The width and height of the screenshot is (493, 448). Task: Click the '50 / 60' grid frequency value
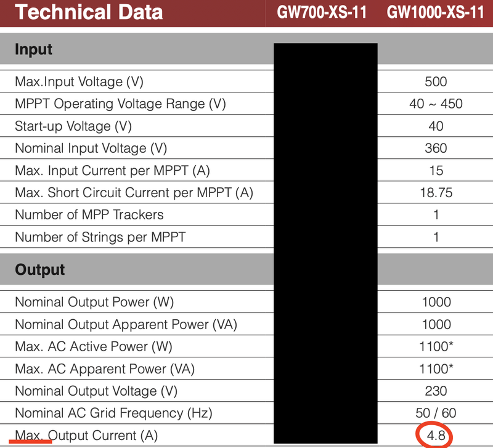436,413
